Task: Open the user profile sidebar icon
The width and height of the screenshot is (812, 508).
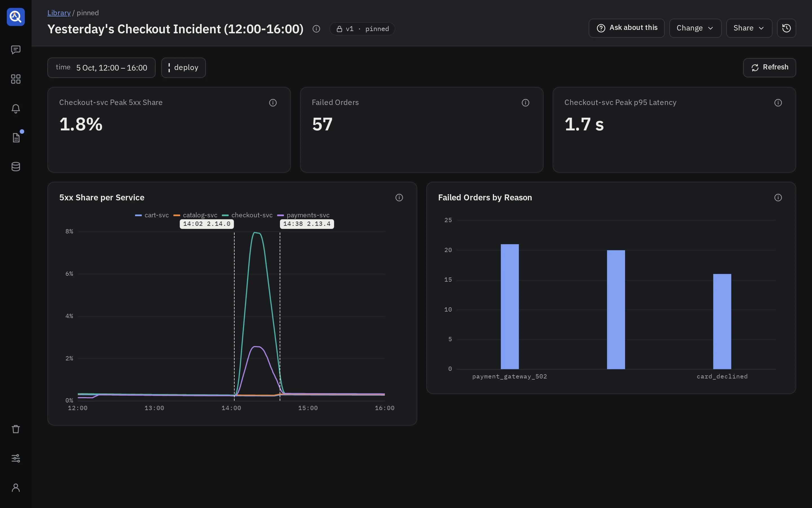Action: [x=16, y=487]
